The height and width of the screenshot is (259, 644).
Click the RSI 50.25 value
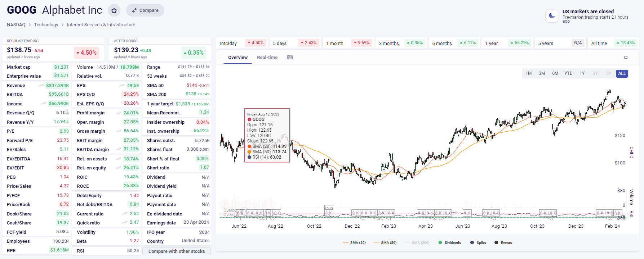point(133,251)
